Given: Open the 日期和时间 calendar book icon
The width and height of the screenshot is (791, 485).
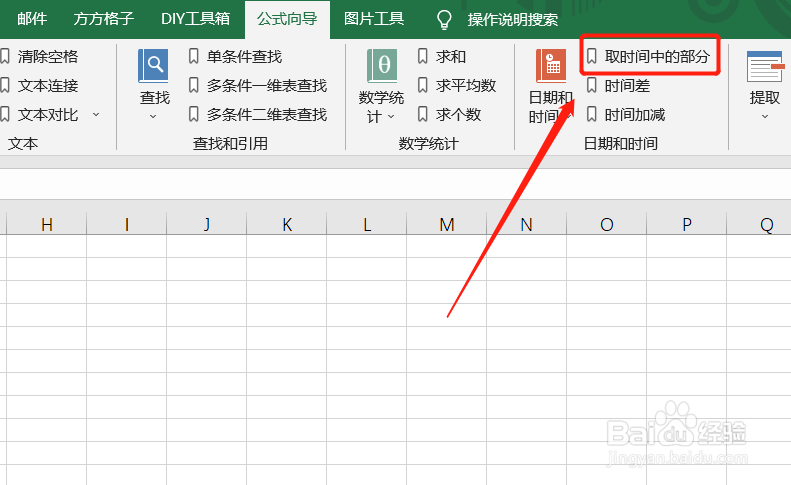Looking at the screenshot, I should (x=551, y=66).
